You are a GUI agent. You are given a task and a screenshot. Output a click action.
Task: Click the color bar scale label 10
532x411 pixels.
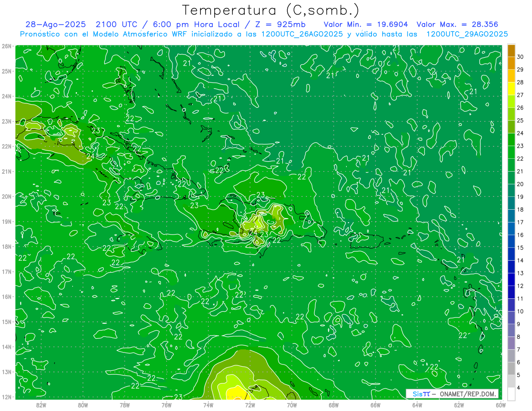520,311
